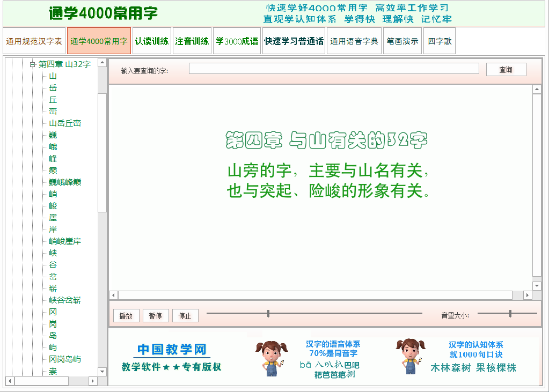The width and height of the screenshot is (549, 392).
Task: Click the 中国教学网 banner logo
Action: point(172,350)
